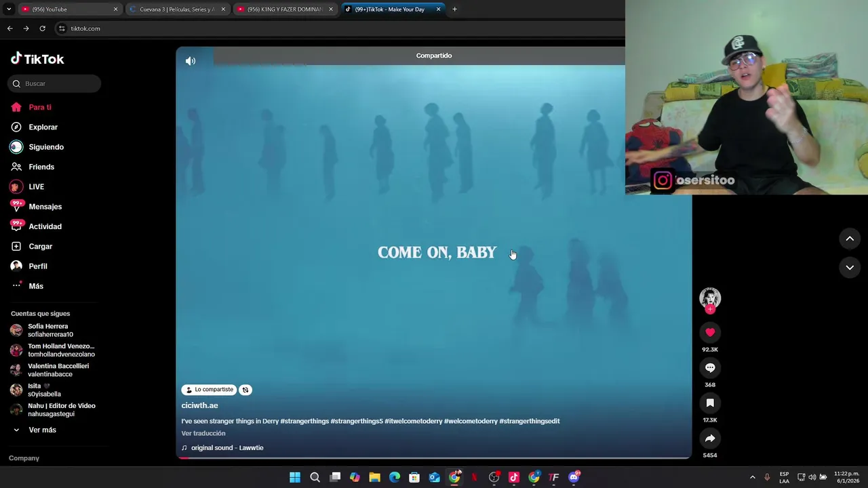
Task: Toggle the bookmark save button
Action: tap(710, 403)
